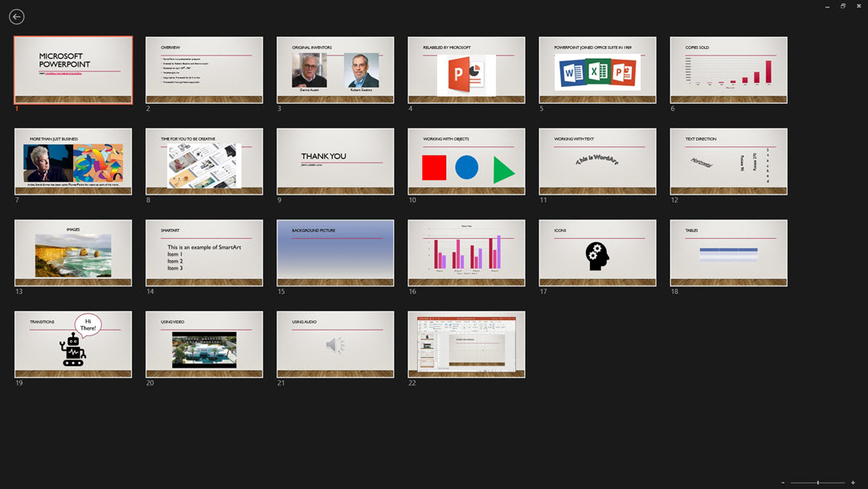The width and height of the screenshot is (868, 489).
Task: Select the Transitions slide with robot
Action: pos(73,344)
